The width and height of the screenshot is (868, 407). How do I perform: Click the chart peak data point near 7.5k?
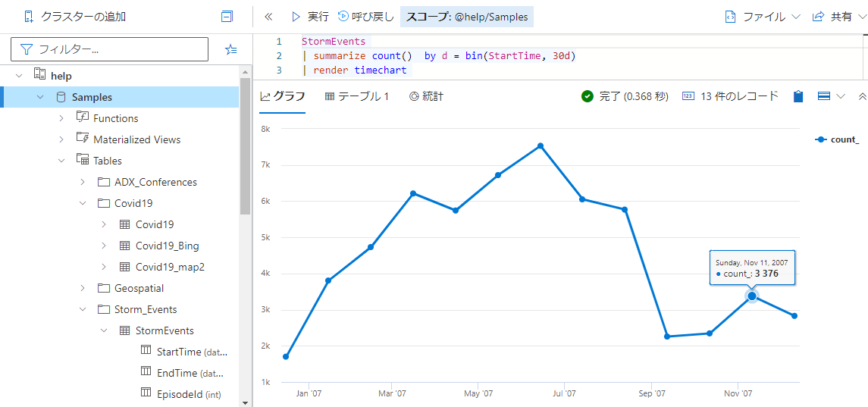point(541,146)
